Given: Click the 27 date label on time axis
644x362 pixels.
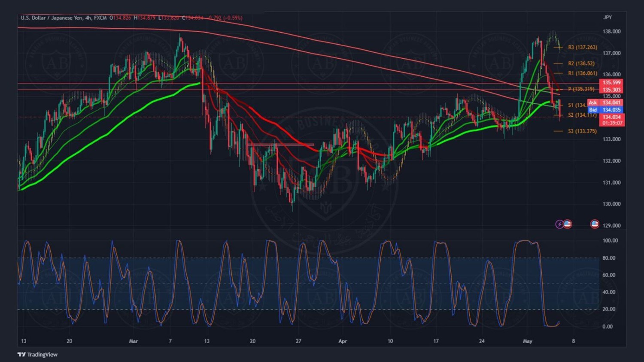Looking at the screenshot, I should pyautogui.click(x=298, y=341).
